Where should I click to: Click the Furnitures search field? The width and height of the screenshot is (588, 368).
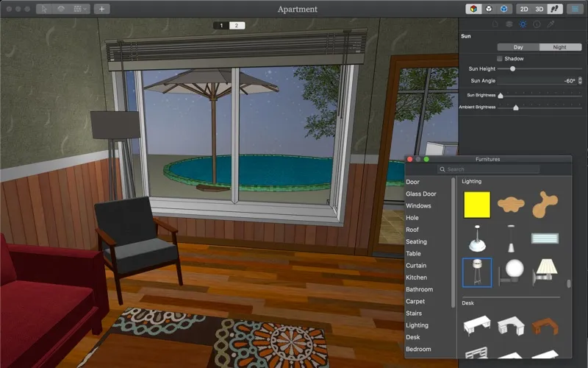point(488,169)
